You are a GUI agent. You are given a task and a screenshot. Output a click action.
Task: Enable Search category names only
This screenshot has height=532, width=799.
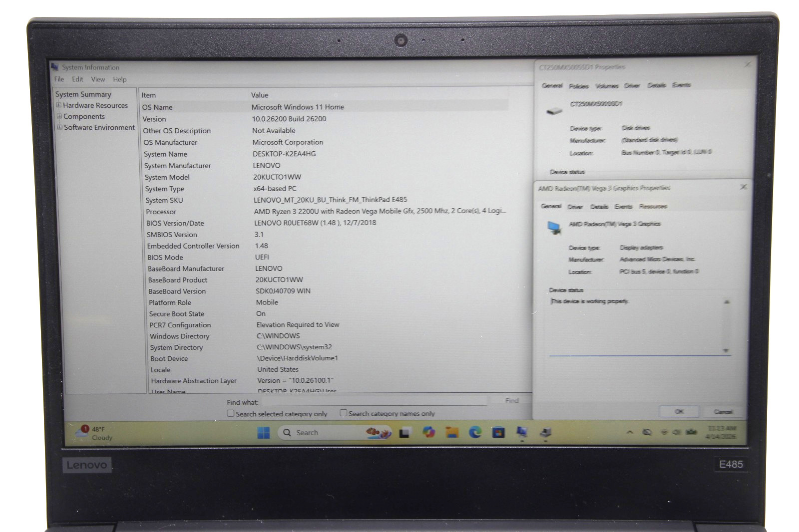click(344, 413)
